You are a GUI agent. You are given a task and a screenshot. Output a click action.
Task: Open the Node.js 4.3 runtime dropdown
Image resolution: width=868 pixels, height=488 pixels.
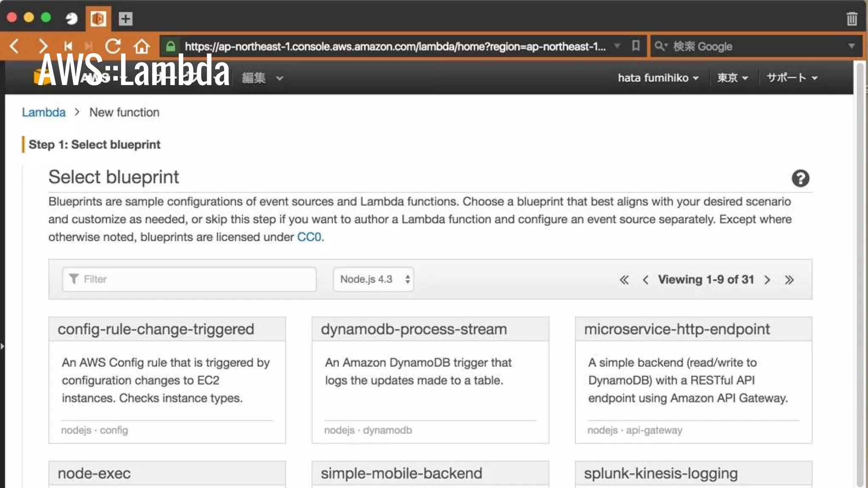373,279
